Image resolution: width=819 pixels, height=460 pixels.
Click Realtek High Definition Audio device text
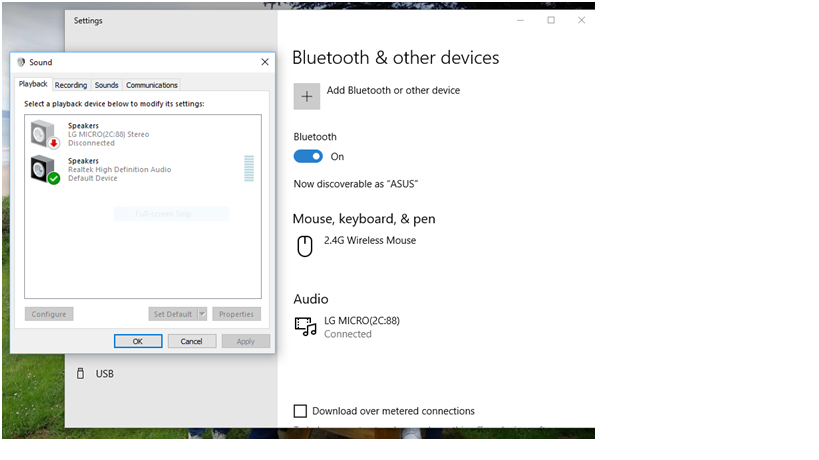tap(120, 169)
